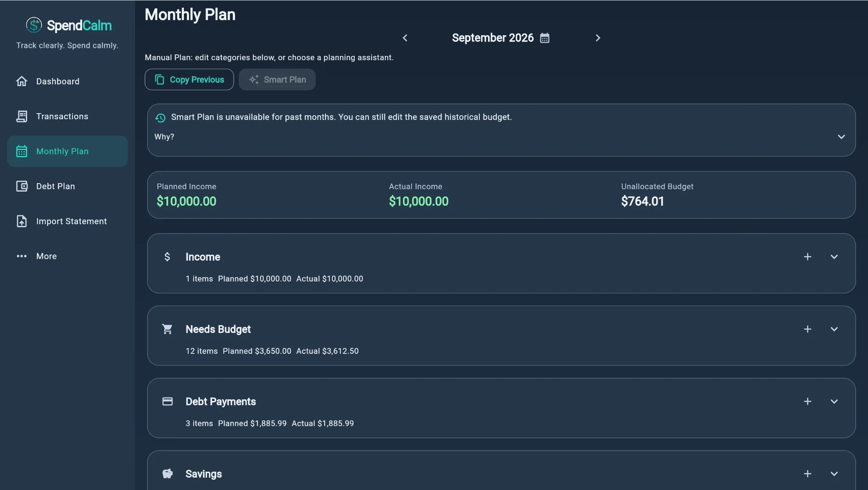
Task: Expand the Debt Payments section chevron
Action: click(x=834, y=401)
